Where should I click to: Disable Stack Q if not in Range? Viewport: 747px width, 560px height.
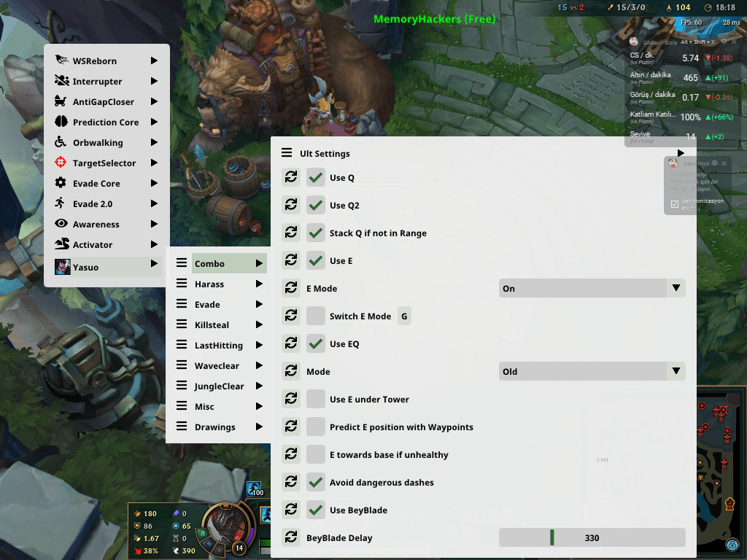pyautogui.click(x=315, y=233)
